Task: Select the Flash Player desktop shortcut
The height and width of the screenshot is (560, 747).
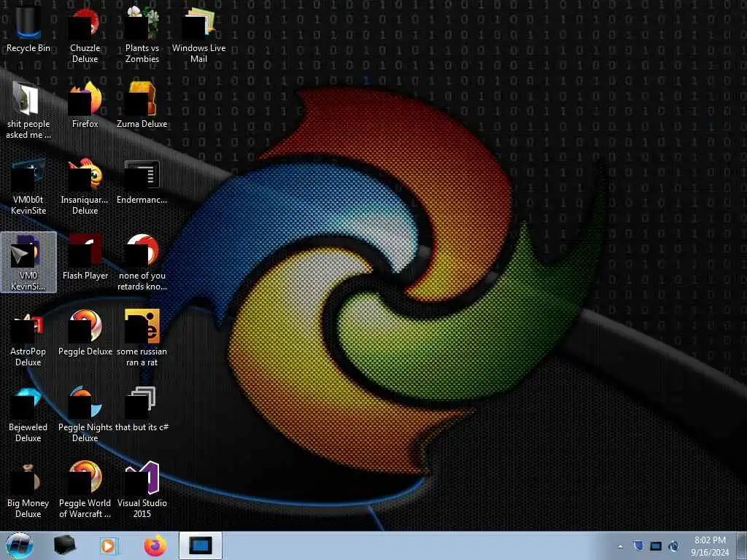Action: (85, 256)
